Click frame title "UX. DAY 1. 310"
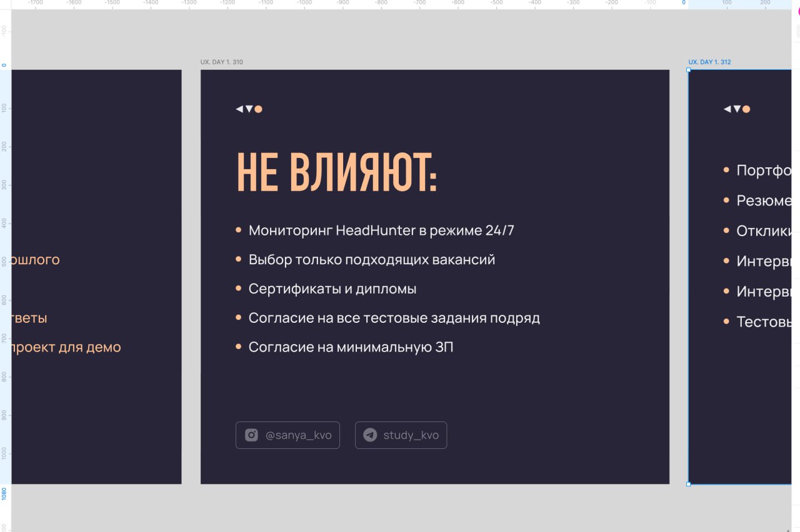Screen dimensions: 800x532 [x=222, y=62]
